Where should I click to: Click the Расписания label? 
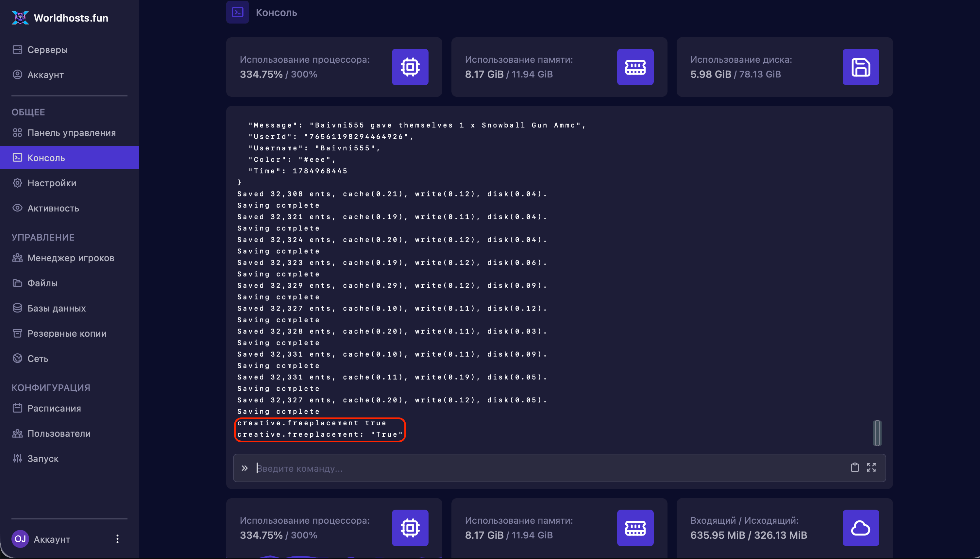[x=54, y=408]
